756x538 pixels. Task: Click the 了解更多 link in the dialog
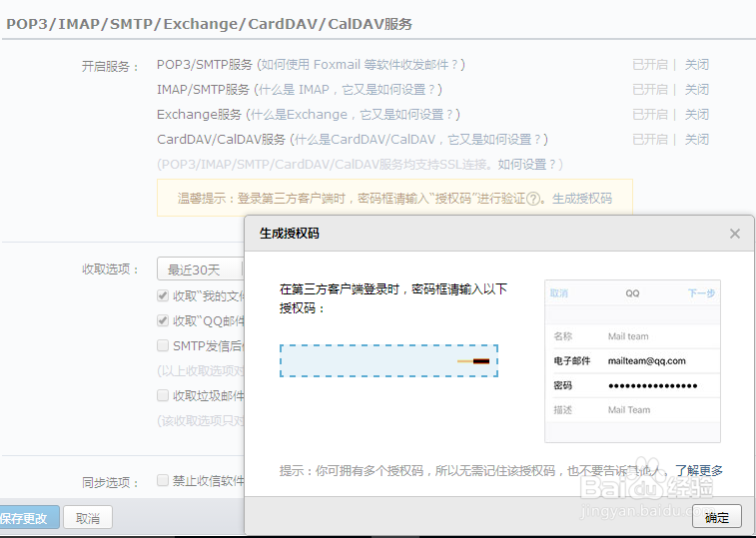pyautogui.click(x=699, y=470)
